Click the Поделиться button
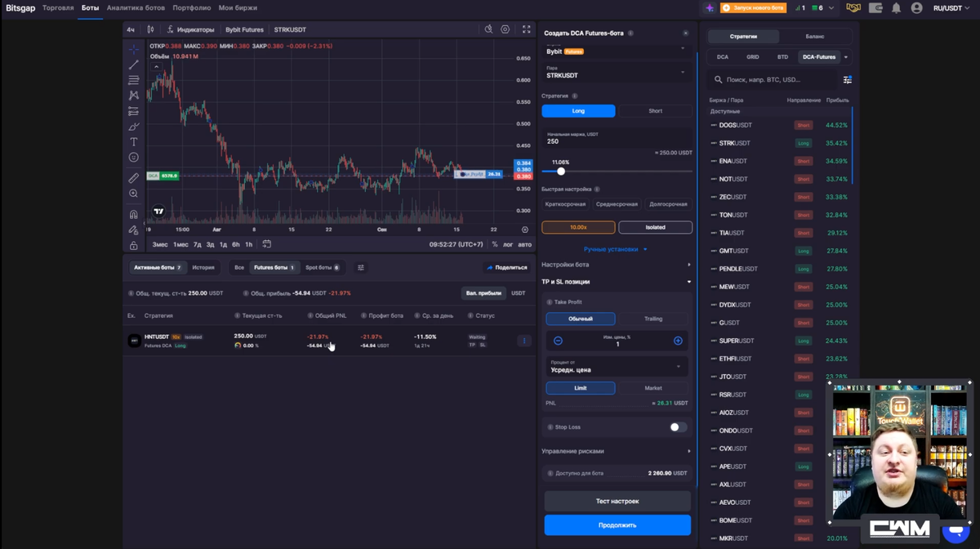This screenshot has width=980, height=549. (507, 267)
